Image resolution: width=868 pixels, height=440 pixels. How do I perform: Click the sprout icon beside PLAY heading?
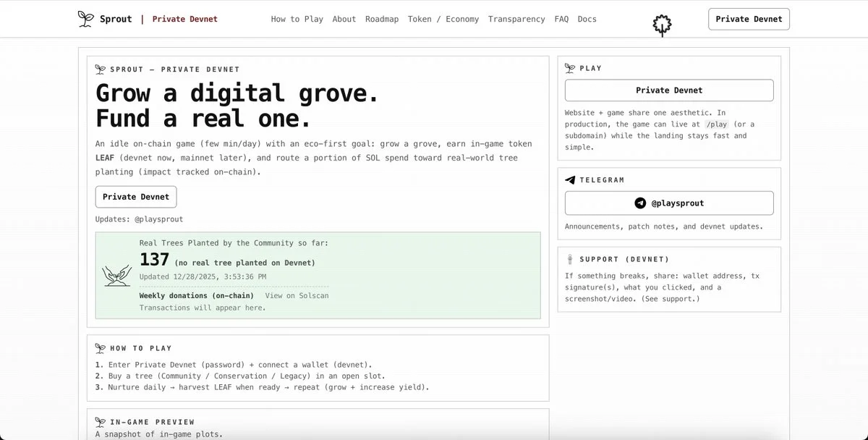pos(570,68)
